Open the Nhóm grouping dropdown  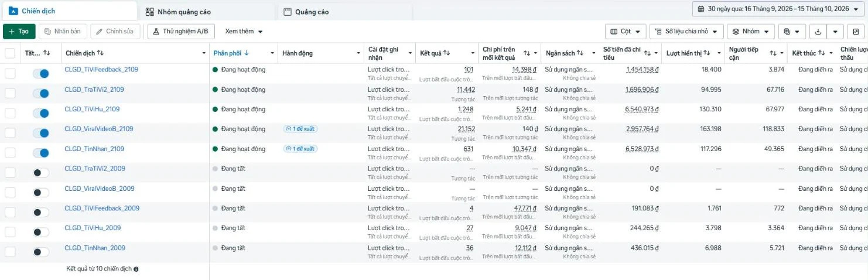click(751, 31)
